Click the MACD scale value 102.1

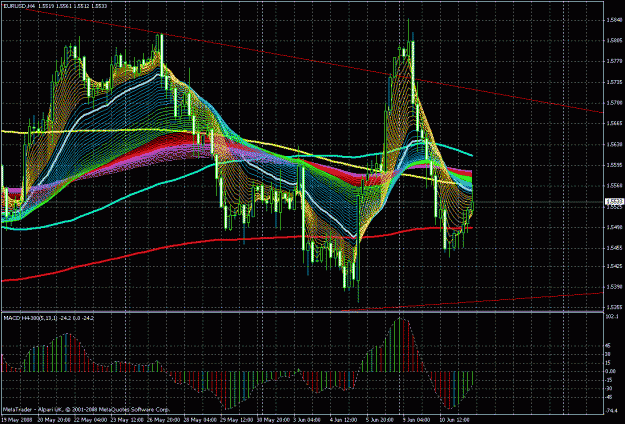[612, 316]
